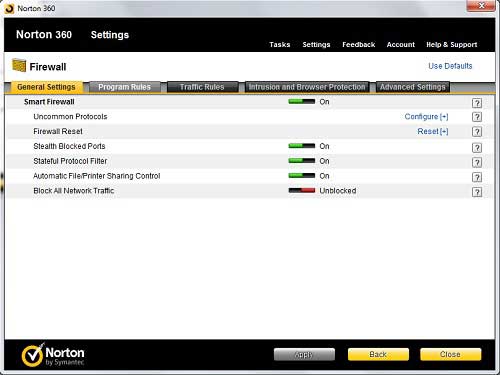This screenshot has width=500, height=375.
Task: Click the Norton checkmark logo
Action: point(32,355)
